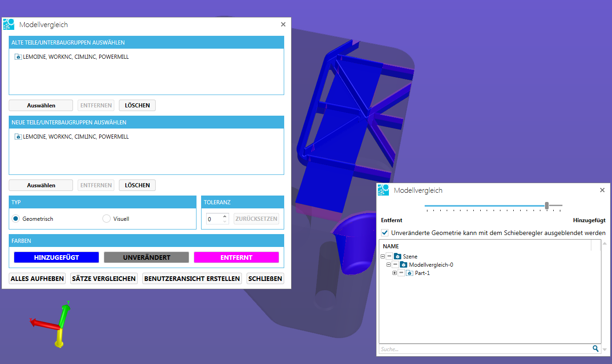Screen dimensions: 612x364
Task: Close the small Modellvergleich results panel
Action: tap(602, 190)
